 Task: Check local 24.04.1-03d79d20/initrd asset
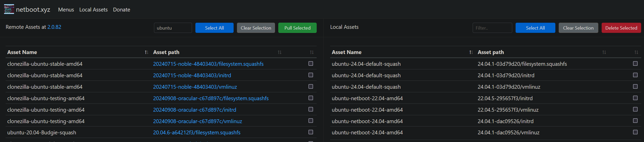pyautogui.click(x=635, y=75)
